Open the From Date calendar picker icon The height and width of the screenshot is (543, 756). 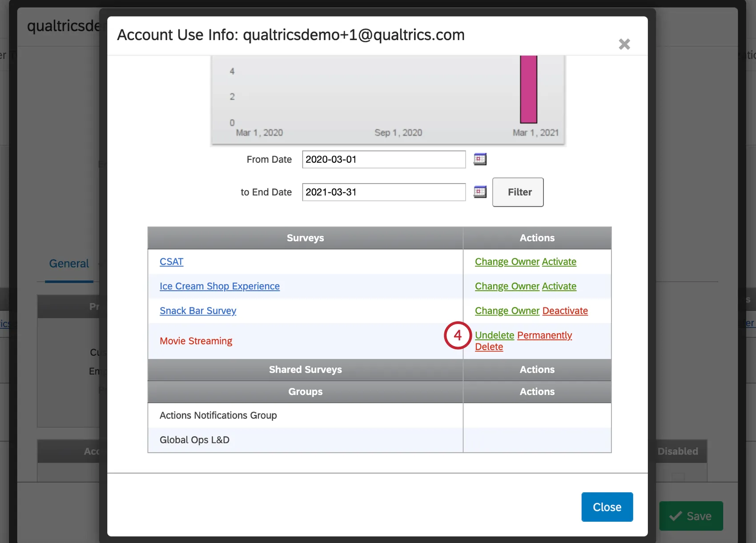click(480, 159)
